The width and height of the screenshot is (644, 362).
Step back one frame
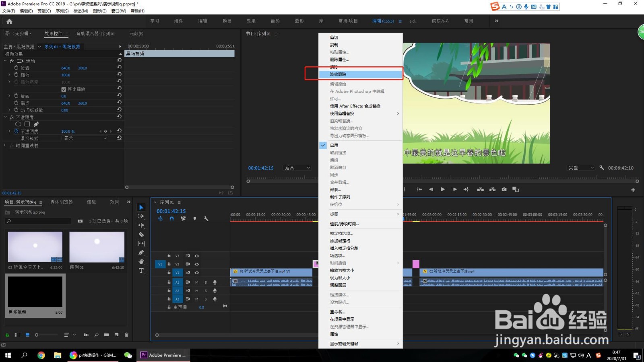(431, 189)
